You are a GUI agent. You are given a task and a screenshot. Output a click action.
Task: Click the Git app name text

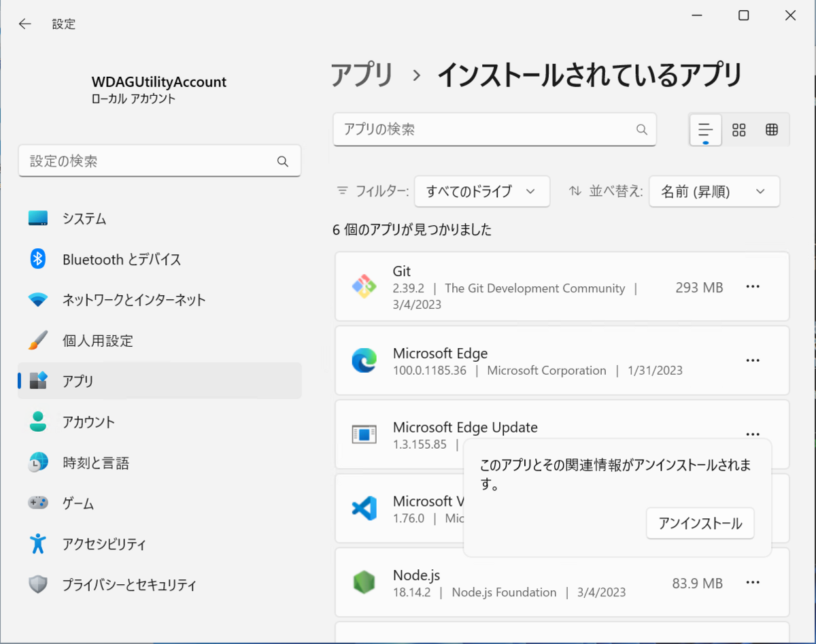pyautogui.click(x=402, y=271)
